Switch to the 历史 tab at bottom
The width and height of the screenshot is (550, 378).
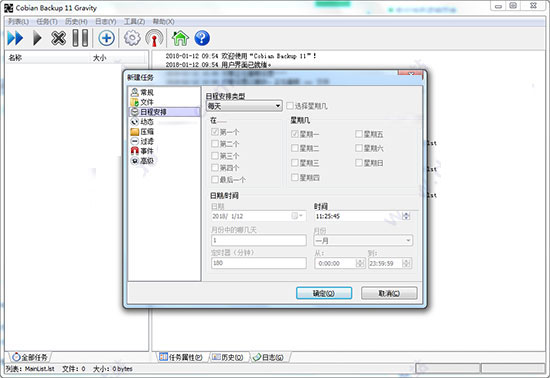tap(228, 357)
